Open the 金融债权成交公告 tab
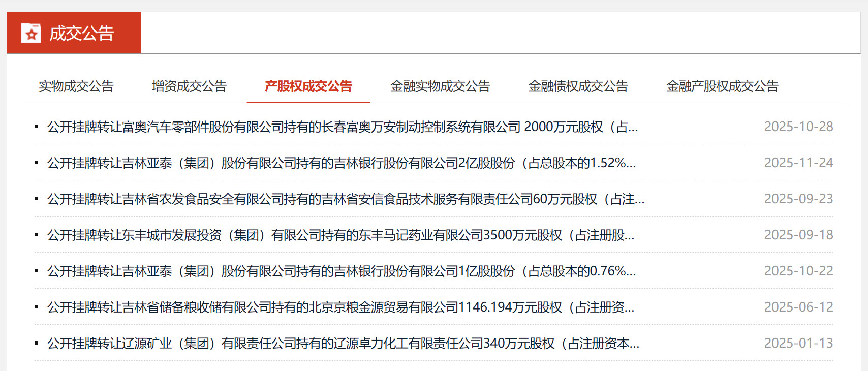 point(578,86)
